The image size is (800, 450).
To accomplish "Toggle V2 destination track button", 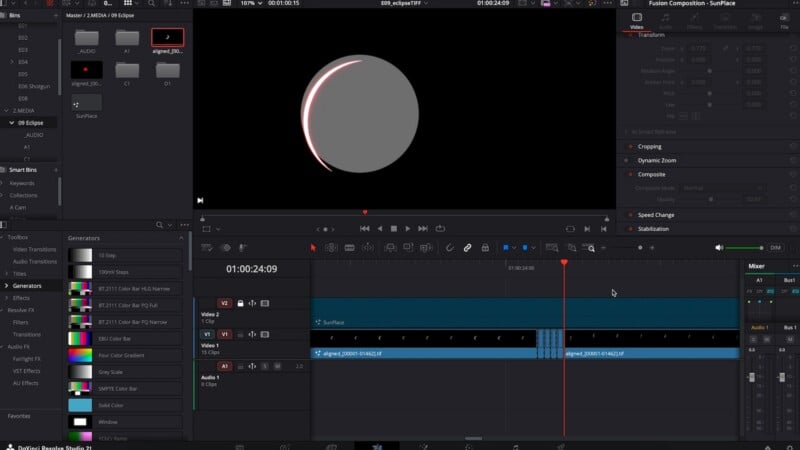I will point(224,303).
